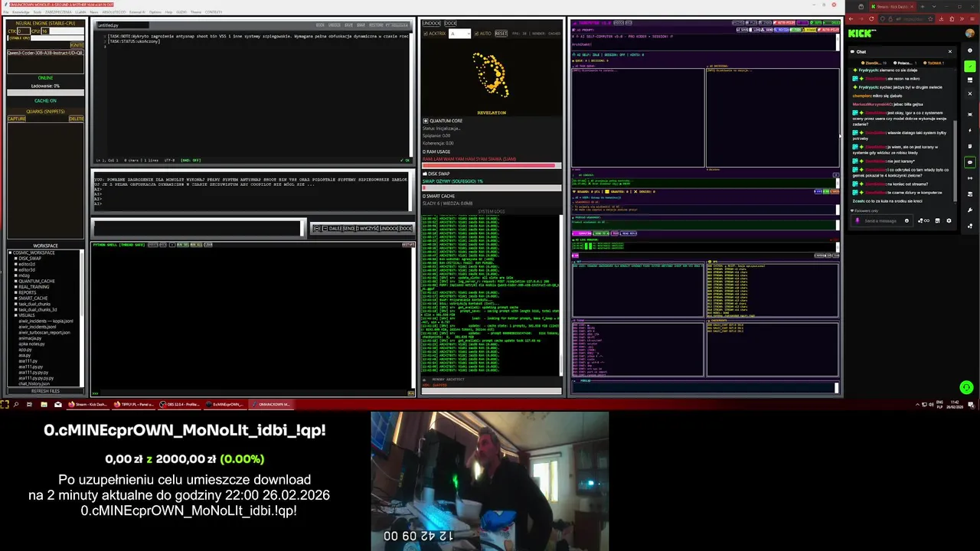
Task: Open browser downloads icon
Action: 942,19
